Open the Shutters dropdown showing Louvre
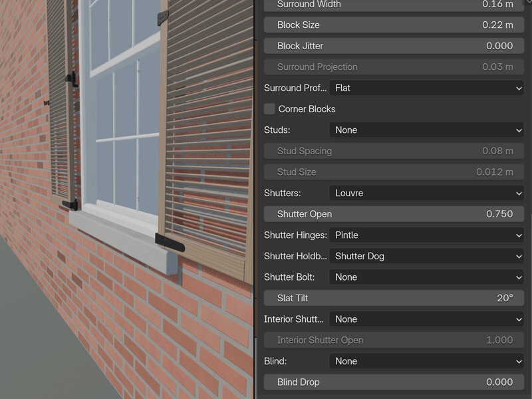This screenshot has width=532, height=399. tap(426, 193)
